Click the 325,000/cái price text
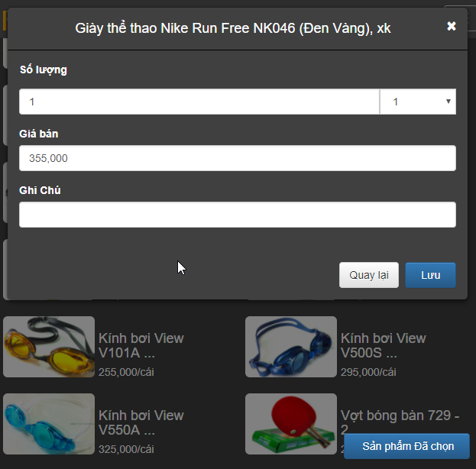 click(x=126, y=449)
